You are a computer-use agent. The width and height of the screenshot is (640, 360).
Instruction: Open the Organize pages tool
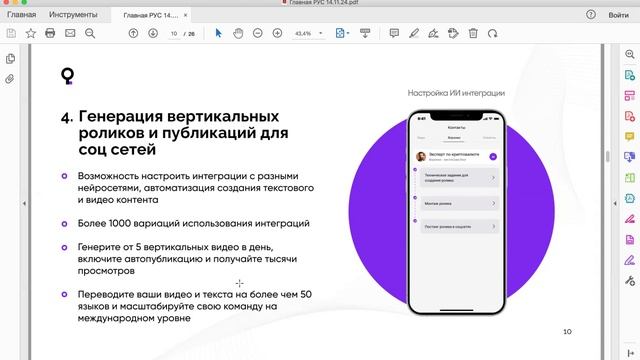(630, 178)
